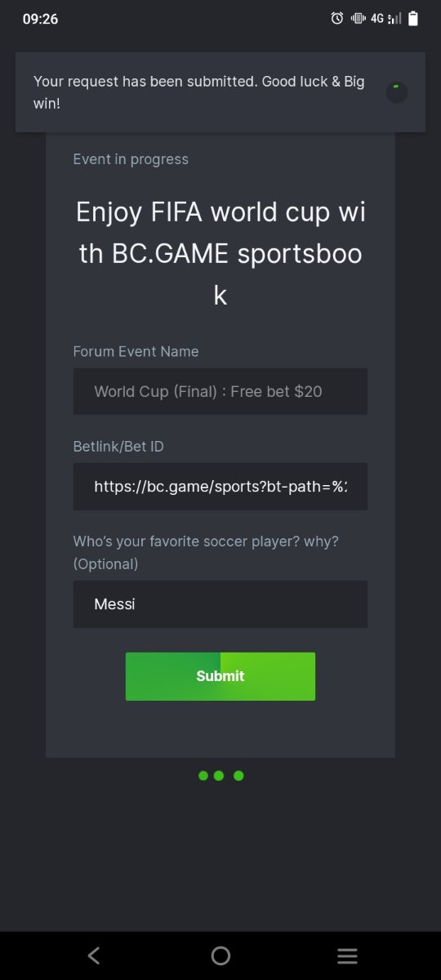This screenshot has width=441, height=980.
Task: Click the Submit button
Action: (220, 676)
